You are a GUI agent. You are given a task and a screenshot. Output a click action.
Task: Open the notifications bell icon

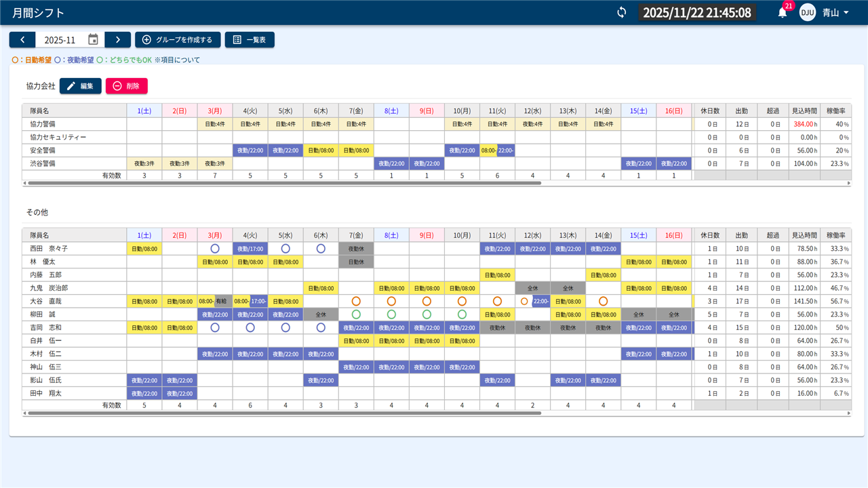pyautogui.click(x=783, y=12)
